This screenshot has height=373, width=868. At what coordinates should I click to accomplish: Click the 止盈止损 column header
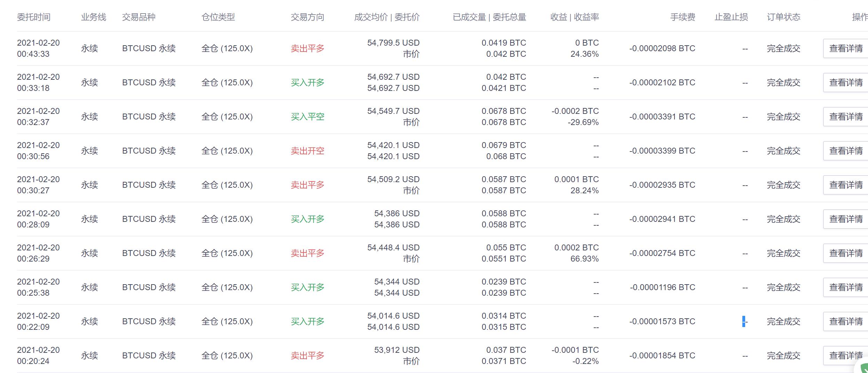click(731, 17)
